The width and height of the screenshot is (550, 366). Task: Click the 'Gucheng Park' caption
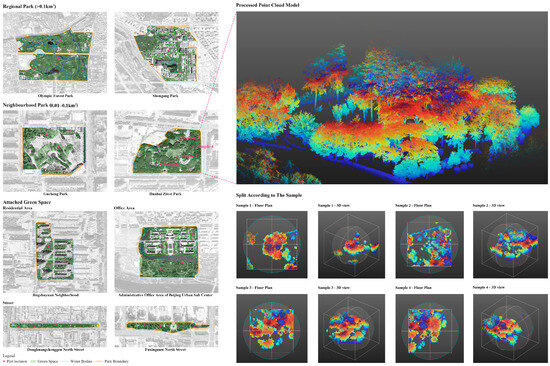point(55,194)
